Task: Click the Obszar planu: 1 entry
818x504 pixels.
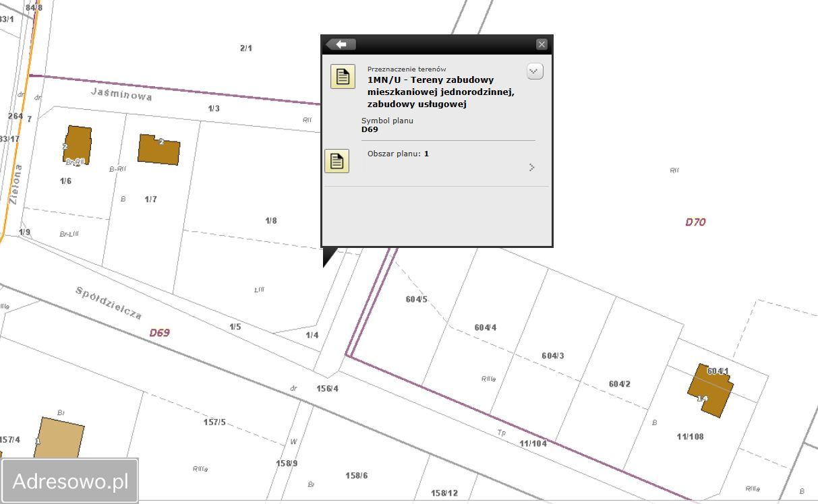Action: pos(398,154)
